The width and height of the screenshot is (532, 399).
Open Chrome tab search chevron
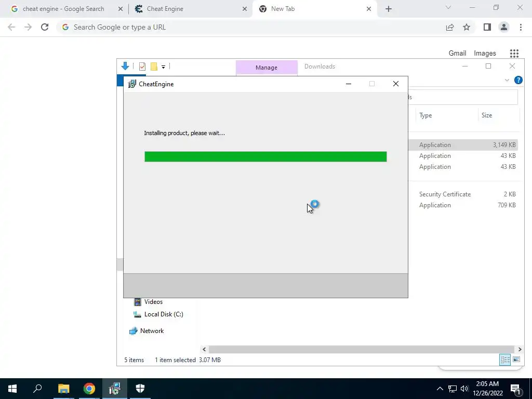click(x=448, y=7)
